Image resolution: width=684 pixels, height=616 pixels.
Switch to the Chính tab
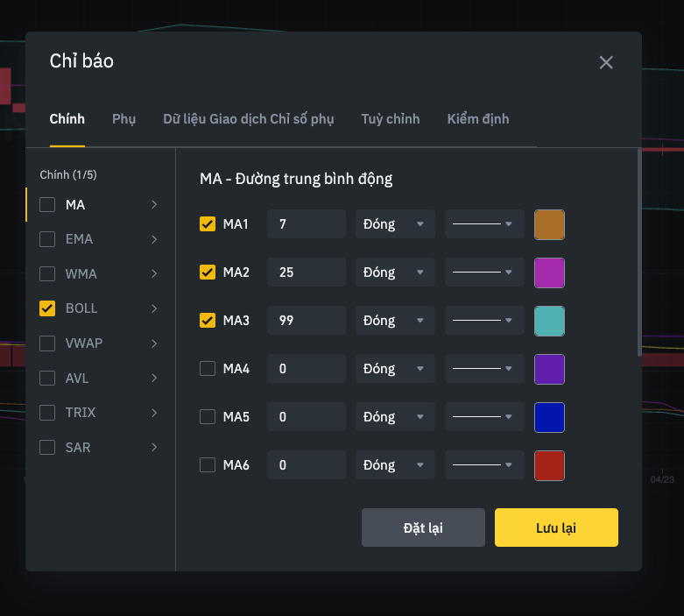(67, 119)
